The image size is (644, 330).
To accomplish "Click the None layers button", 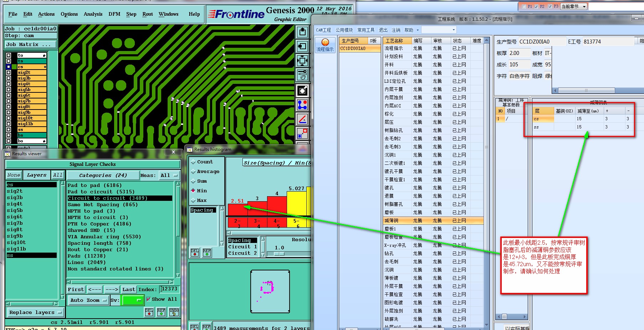I will pos(14,175).
